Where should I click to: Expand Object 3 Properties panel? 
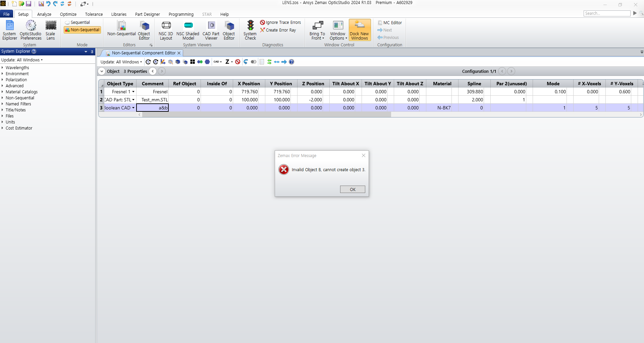click(102, 71)
